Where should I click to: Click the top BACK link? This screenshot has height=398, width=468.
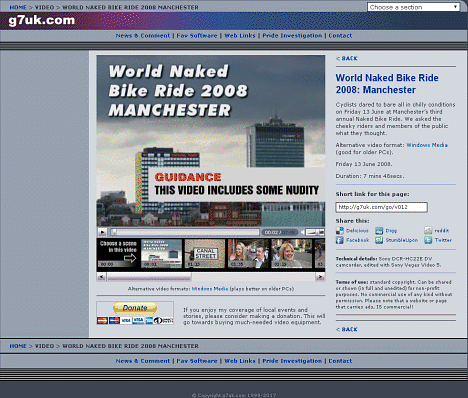pyautogui.click(x=347, y=59)
